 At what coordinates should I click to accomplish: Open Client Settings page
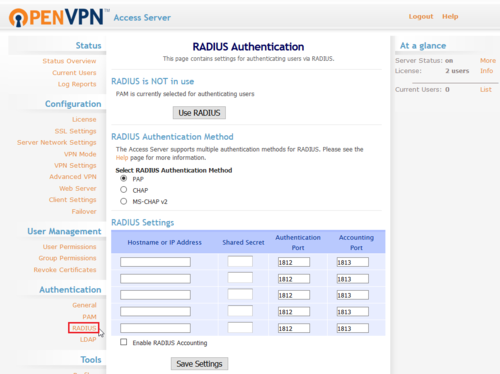pos(72,200)
